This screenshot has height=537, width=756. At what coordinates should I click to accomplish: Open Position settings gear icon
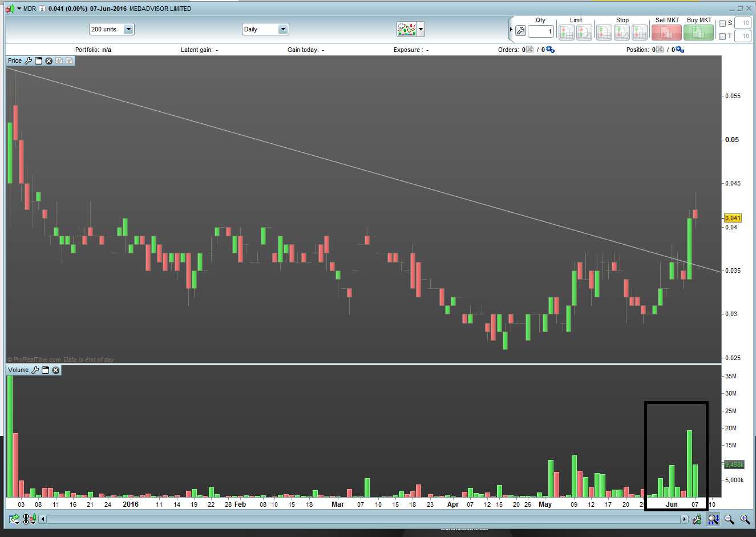click(x=680, y=50)
